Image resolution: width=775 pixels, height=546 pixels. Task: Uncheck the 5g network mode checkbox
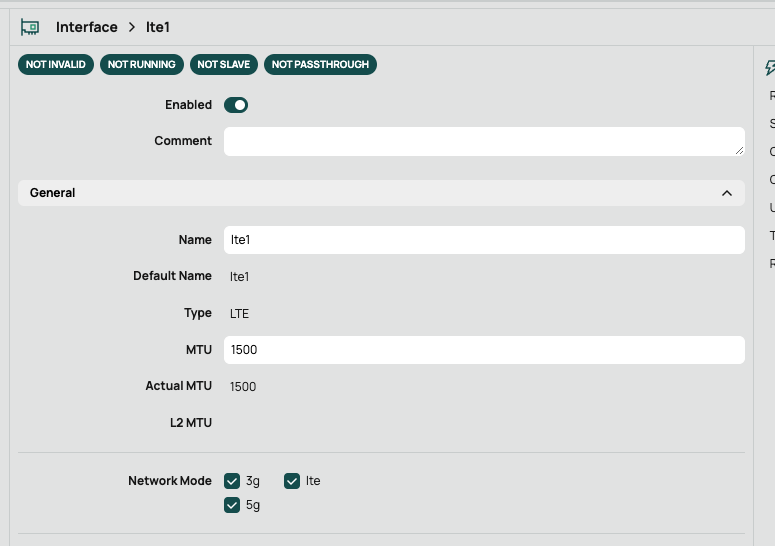point(232,505)
